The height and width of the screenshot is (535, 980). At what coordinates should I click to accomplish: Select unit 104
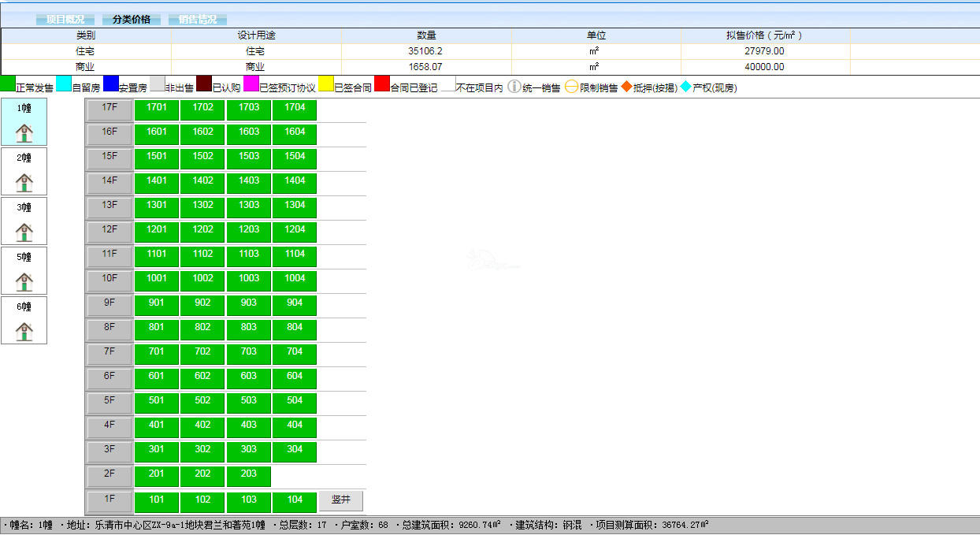click(x=295, y=502)
